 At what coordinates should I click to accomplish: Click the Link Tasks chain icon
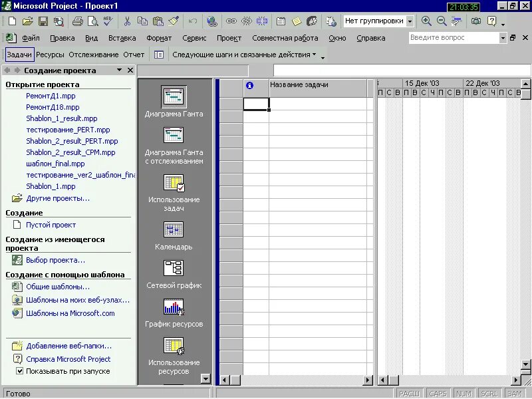click(x=231, y=21)
